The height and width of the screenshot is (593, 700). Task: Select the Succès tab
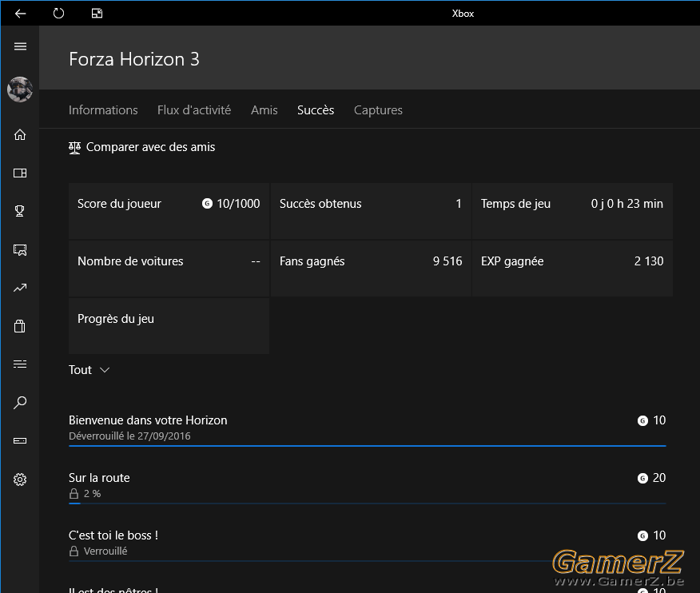click(x=316, y=109)
